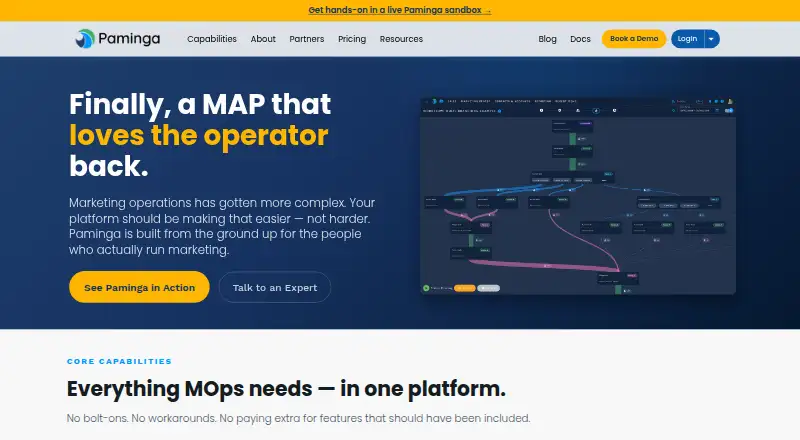Click the 'loves the operator' headline text

pos(198,135)
